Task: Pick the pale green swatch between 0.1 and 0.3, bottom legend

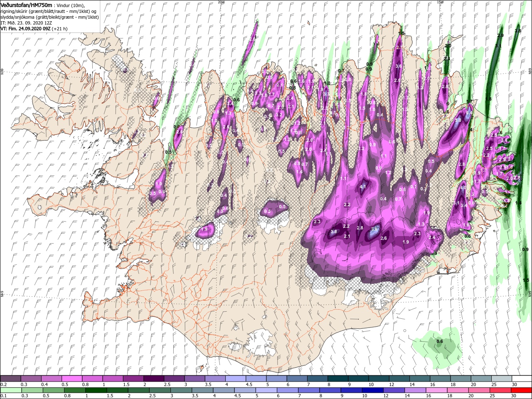Action: 11,391
